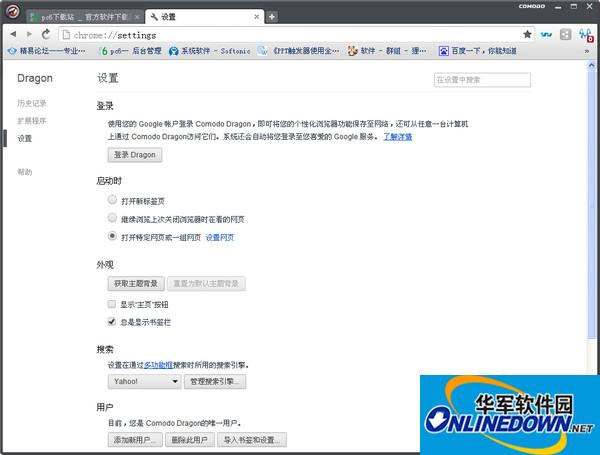Expand the bookmarks overflow chevron

click(587, 51)
